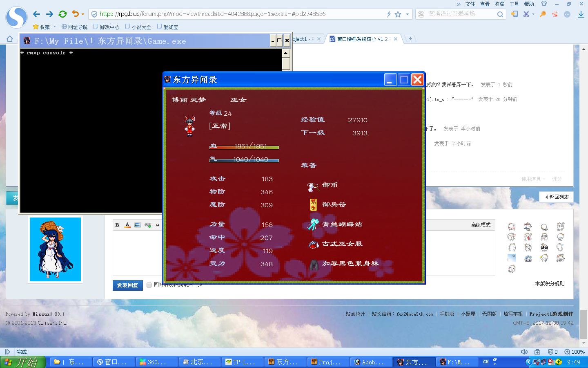The image size is (588, 368).
Task: Open the 网址导航 bookmark
Action: (x=74, y=27)
